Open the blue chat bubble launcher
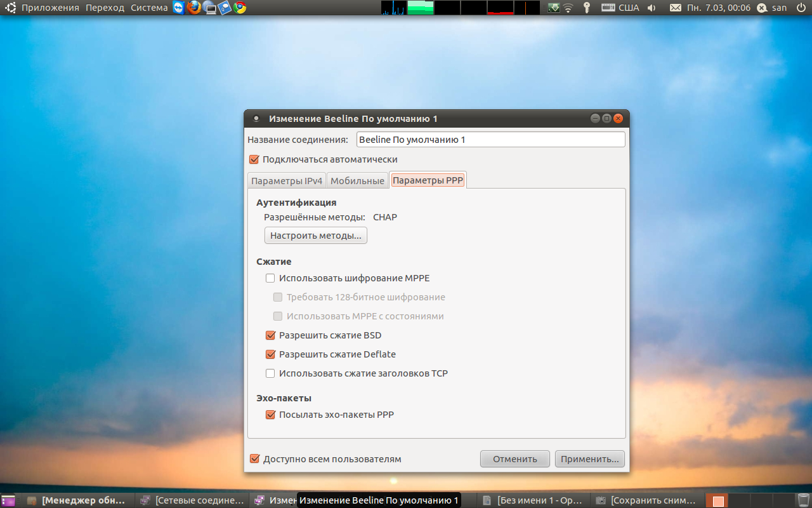Viewport: 812px width, 508px height. 225,8
